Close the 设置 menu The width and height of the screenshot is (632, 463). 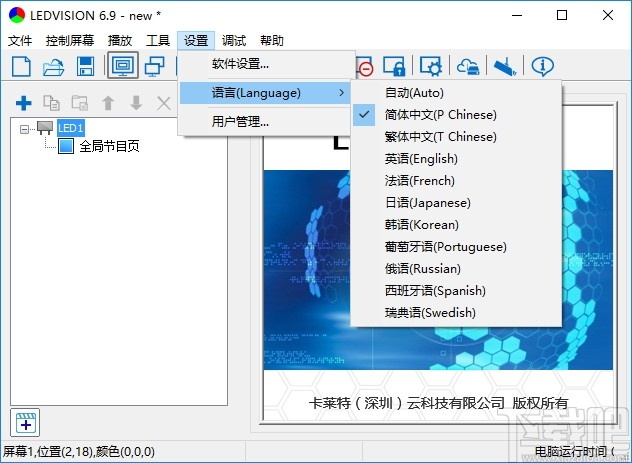196,40
